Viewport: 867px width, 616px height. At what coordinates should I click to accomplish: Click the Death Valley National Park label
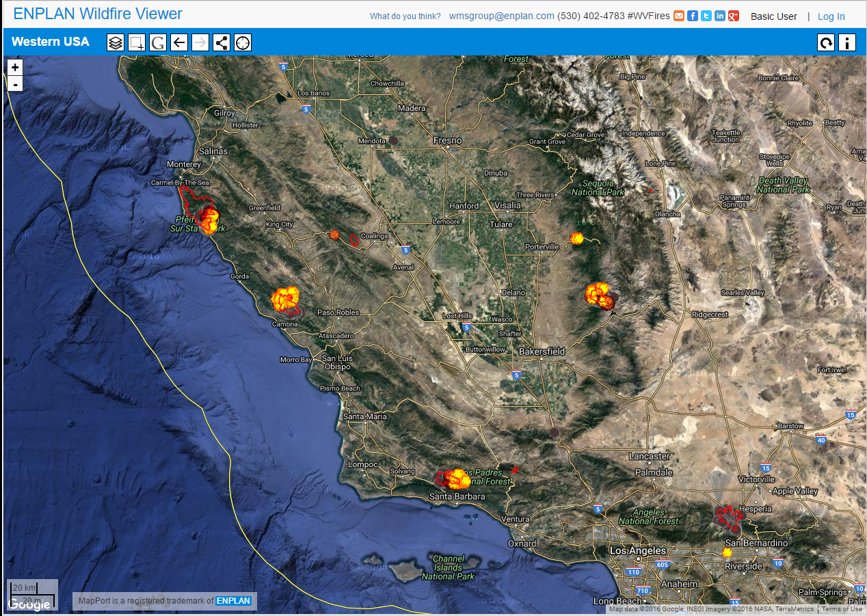[784, 185]
